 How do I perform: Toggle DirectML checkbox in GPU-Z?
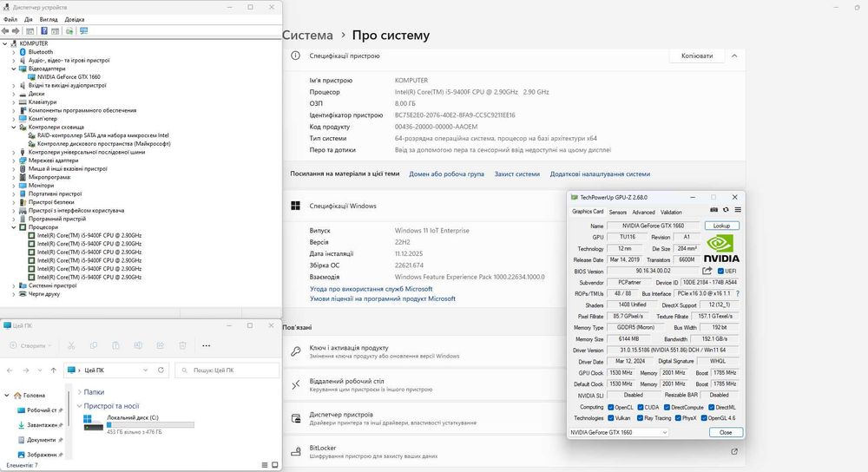712,407
